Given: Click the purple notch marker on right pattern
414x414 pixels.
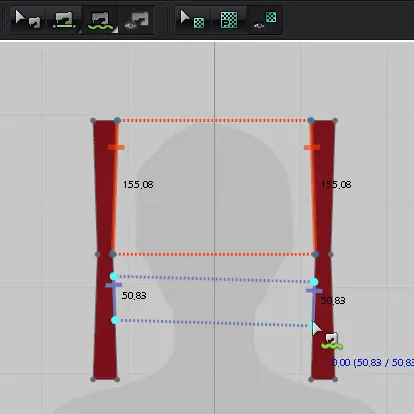Looking at the screenshot, I should (x=314, y=291).
